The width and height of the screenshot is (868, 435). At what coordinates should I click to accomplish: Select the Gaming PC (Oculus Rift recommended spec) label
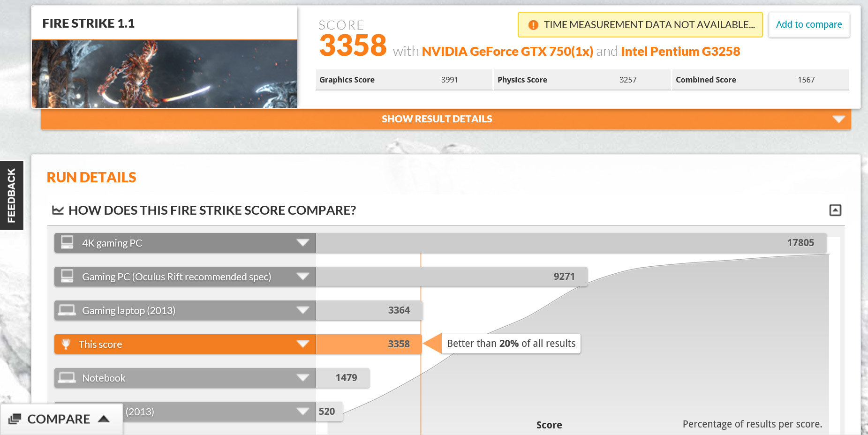[x=177, y=277]
